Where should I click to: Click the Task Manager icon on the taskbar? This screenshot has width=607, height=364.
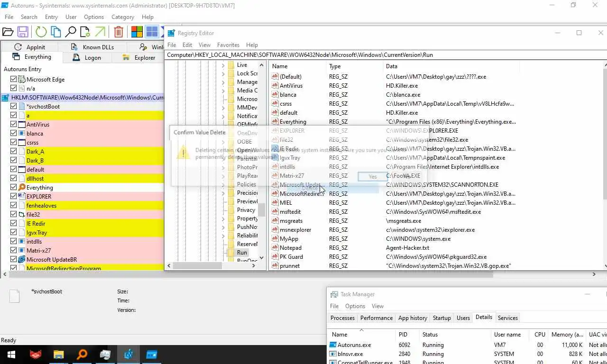(x=105, y=355)
